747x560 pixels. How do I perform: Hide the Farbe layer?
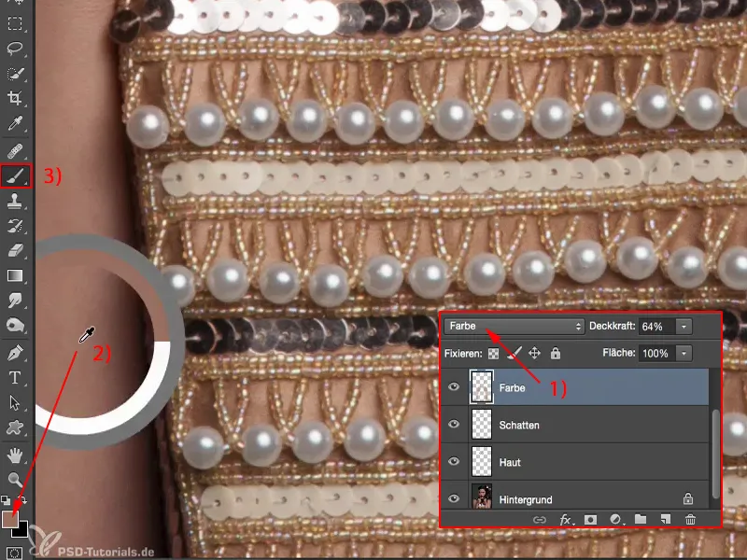454,386
